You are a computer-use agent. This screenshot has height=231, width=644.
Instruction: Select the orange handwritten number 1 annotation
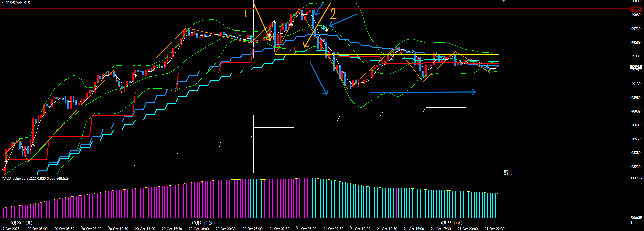click(246, 13)
